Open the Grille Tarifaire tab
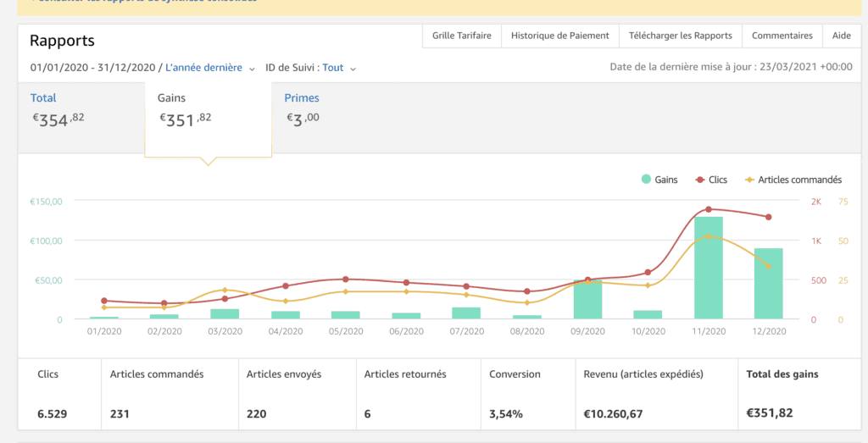Viewport: 868px width, 443px height. pyautogui.click(x=462, y=36)
